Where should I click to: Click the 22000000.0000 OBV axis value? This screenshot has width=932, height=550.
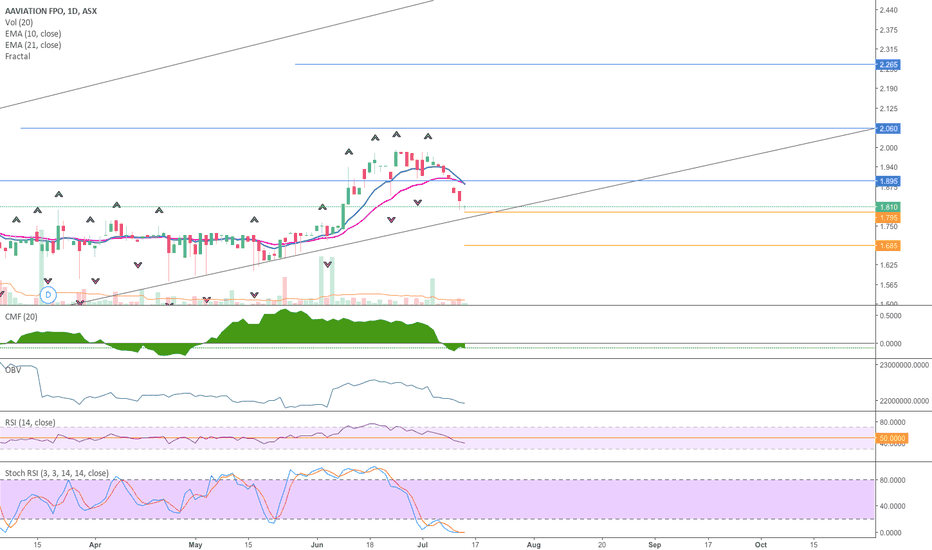(x=903, y=401)
